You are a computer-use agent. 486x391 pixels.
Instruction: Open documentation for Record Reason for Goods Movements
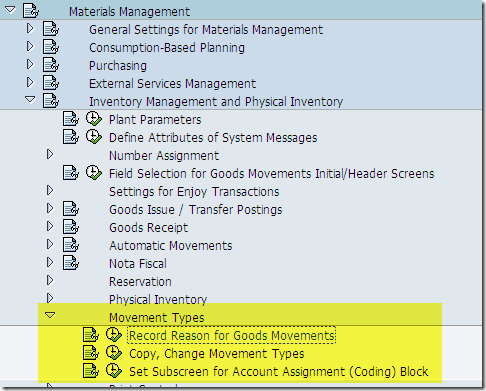[x=91, y=335]
